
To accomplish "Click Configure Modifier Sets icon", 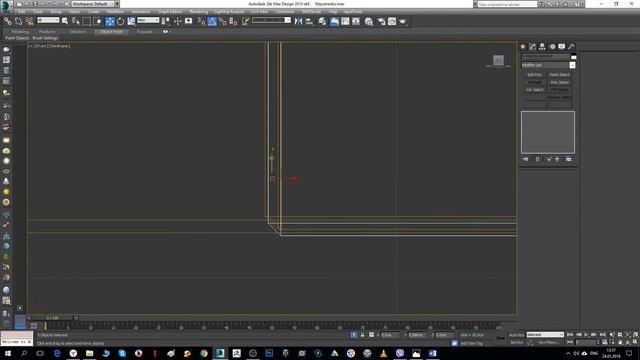I will (569, 159).
